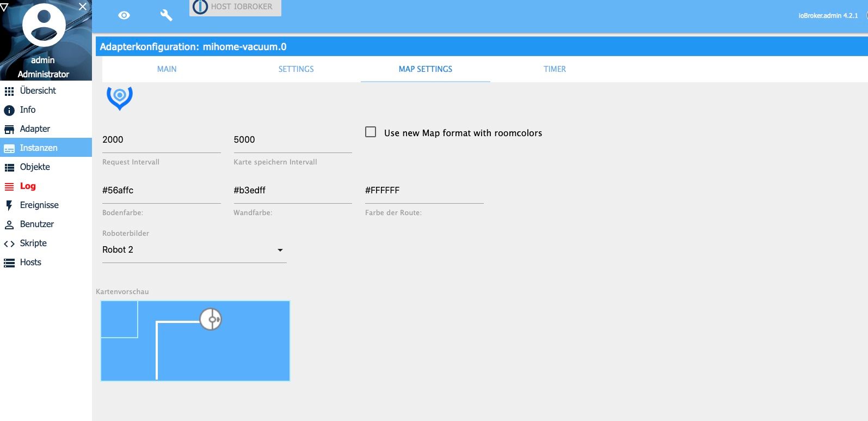Click the admin user avatar

click(44, 25)
